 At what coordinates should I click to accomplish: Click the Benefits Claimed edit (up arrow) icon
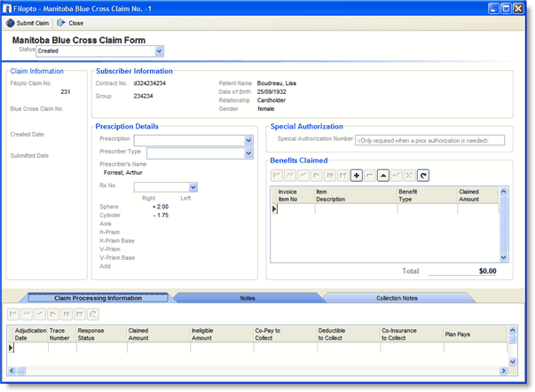pyautogui.click(x=383, y=176)
